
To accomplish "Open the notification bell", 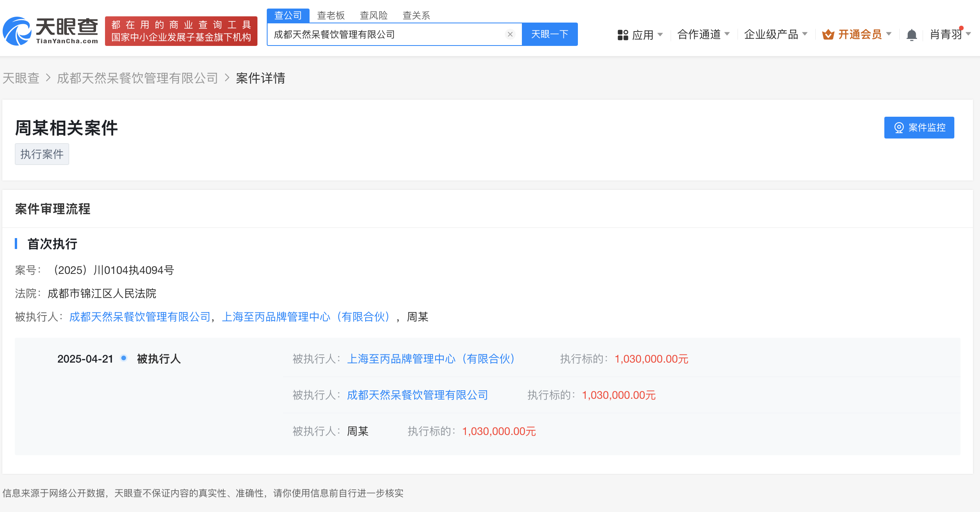I will 911,35.
